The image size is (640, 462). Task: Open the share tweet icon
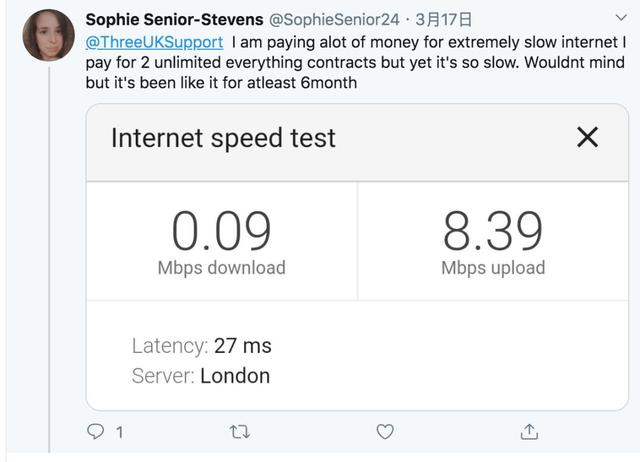pos(529,432)
